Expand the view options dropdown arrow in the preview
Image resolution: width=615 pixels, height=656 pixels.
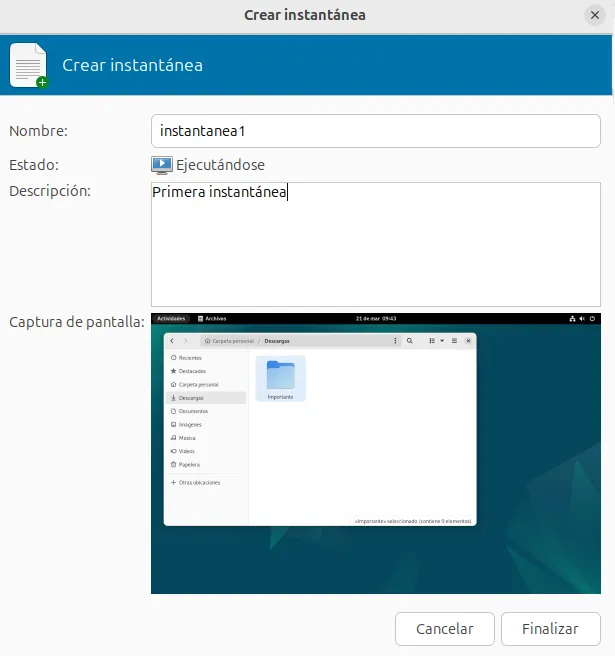442,341
